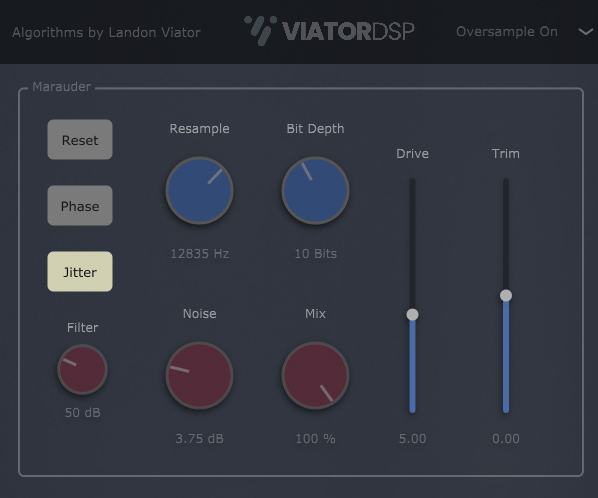Click the Algorithms by Landon Viator text
The height and width of the screenshot is (498, 598).
tap(106, 32)
